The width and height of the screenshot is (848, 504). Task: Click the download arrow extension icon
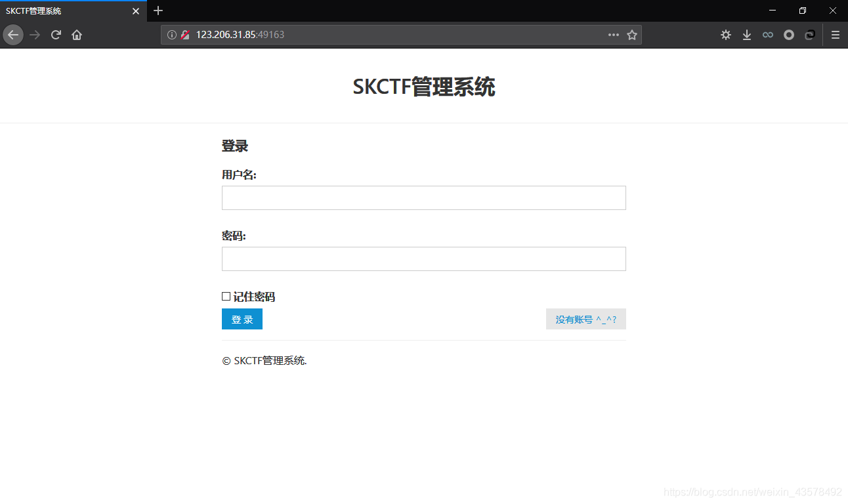(x=746, y=34)
